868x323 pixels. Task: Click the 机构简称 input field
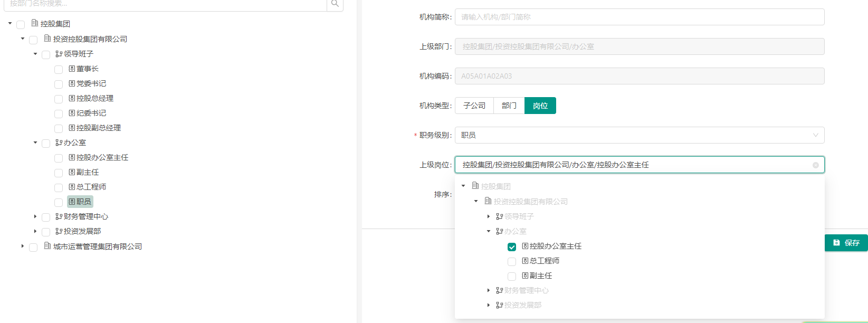point(639,17)
